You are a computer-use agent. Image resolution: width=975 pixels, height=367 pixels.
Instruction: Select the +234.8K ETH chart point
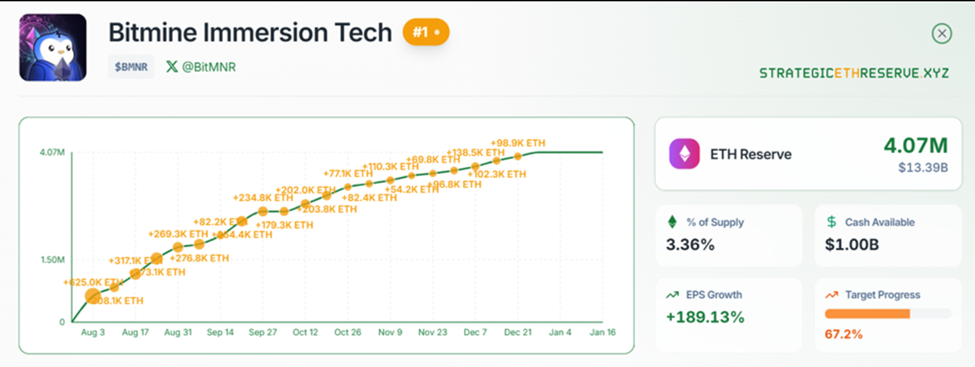coord(263,211)
